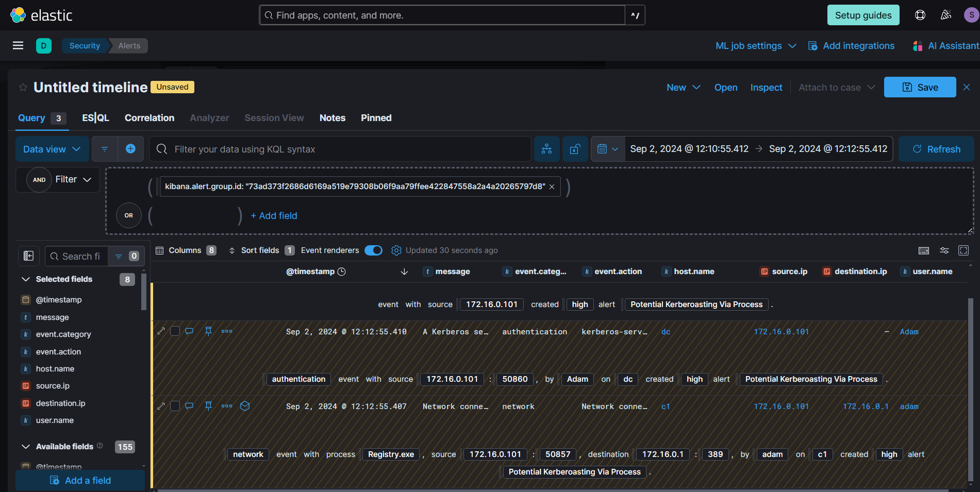Viewport: 980px width, 492px height.
Task: Focus the Find apps search box
Action: click(x=442, y=15)
